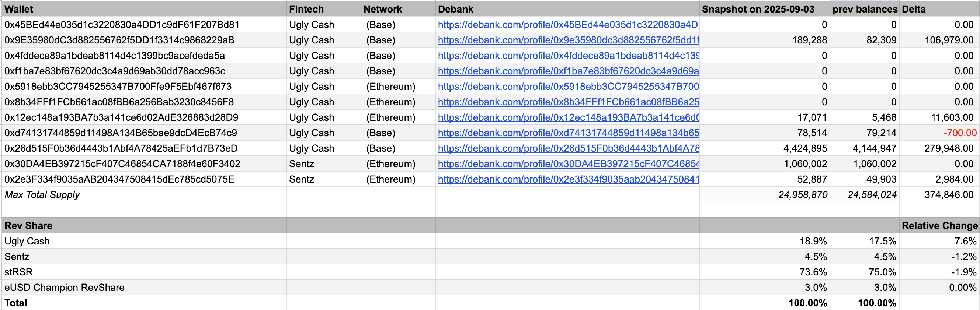The height and width of the screenshot is (310, 980).
Task: Follow the Debank link for 0x30DA4EB3
Action: coord(567,164)
